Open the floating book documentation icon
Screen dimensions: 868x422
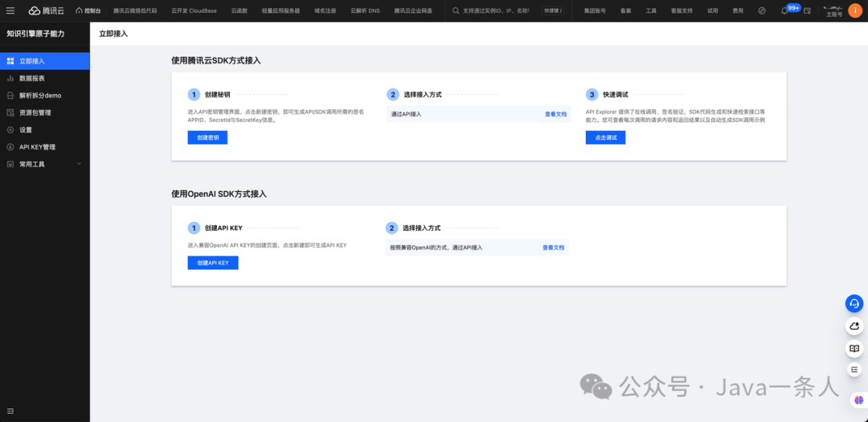click(854, 348)
